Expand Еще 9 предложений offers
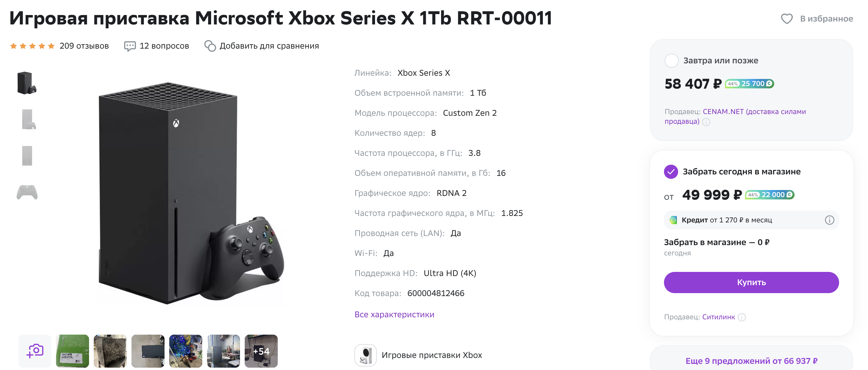Image resolution: width=868 pixels, height=370 pixels. (x=751, y=361)
